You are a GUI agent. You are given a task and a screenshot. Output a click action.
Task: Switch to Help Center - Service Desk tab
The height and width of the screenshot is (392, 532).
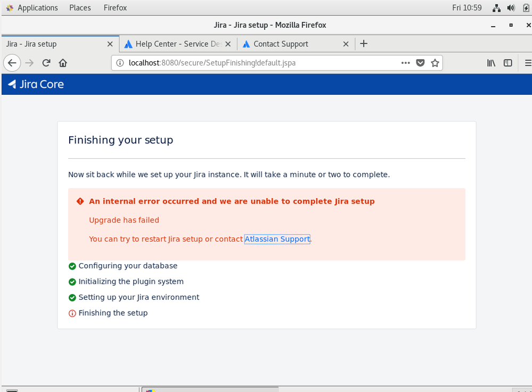(x=178, y=44)
